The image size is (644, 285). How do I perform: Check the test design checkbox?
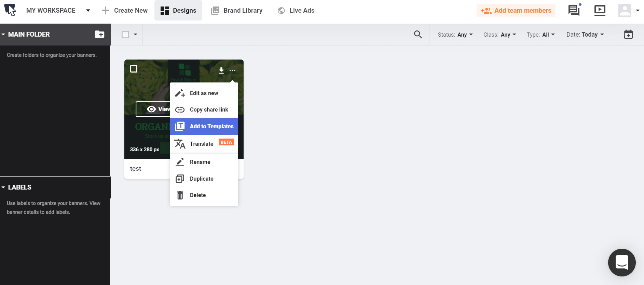point(134,69)
